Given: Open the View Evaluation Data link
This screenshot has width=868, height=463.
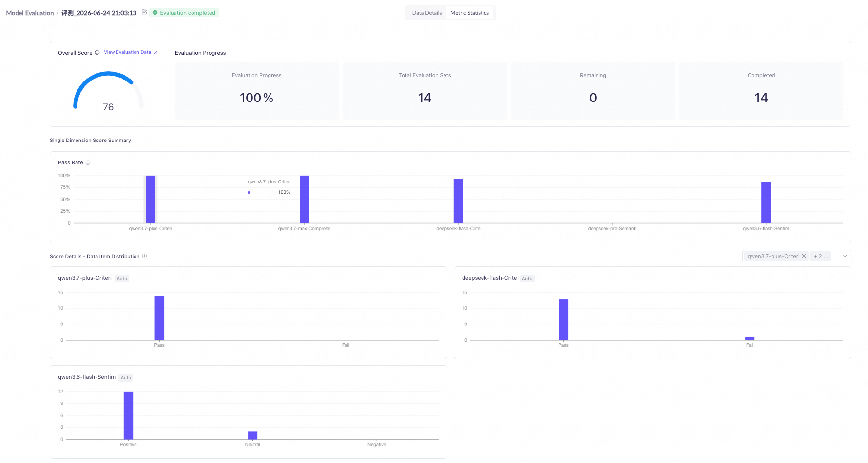Looking at the screenshot, I should point(128,52).
